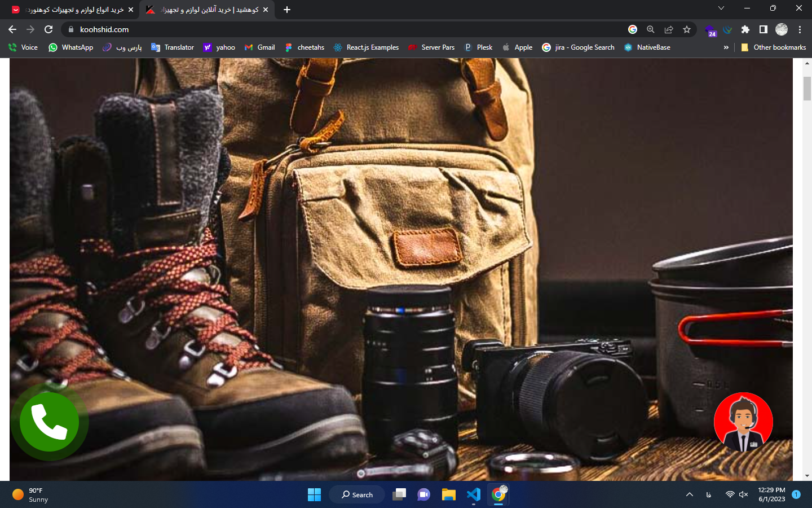Viewport: 812px width, 508px height.
Task: Open the Gmail bookmark
Action: 260,47
